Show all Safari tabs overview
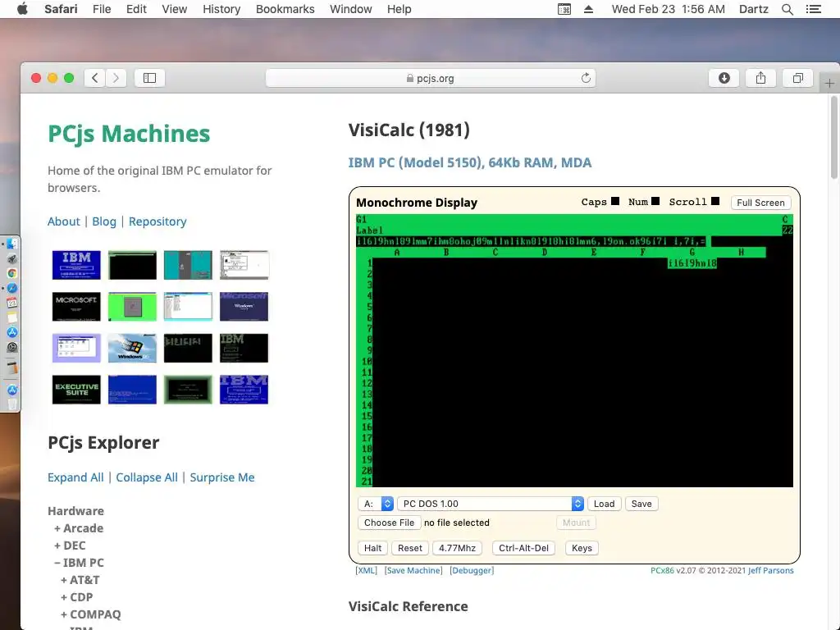The image size is (840, 630). [x=797, y=78]
